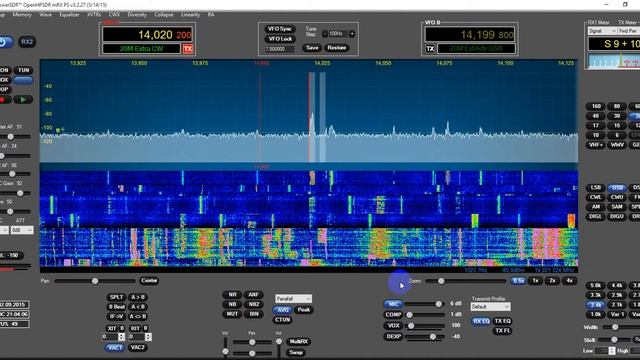Select 4x zoom level
640x360 pixels.
[x=569, y=281]
